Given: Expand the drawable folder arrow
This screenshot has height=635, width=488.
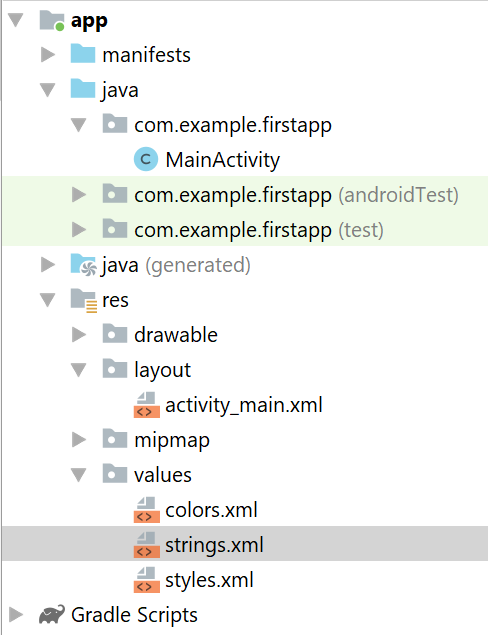Looking at the screenshot, I should click(79, 335).
